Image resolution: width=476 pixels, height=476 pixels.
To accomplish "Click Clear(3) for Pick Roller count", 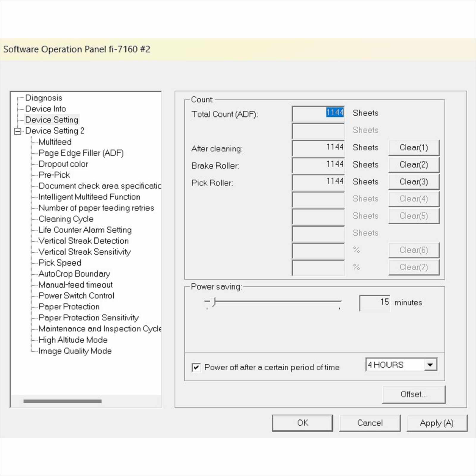I will click(x=414, y=182).
